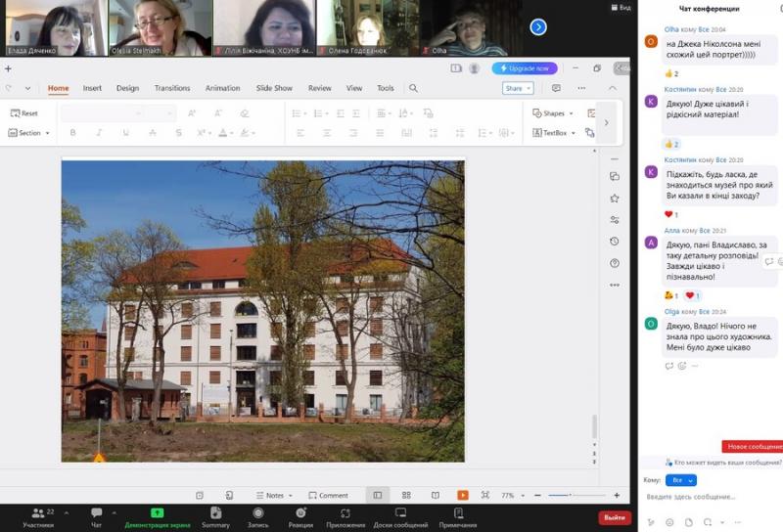Open Zoom whiteboards (Доски сообщений)
The width and height of the screenshot is (783, 532).
[x=400, y=517]
